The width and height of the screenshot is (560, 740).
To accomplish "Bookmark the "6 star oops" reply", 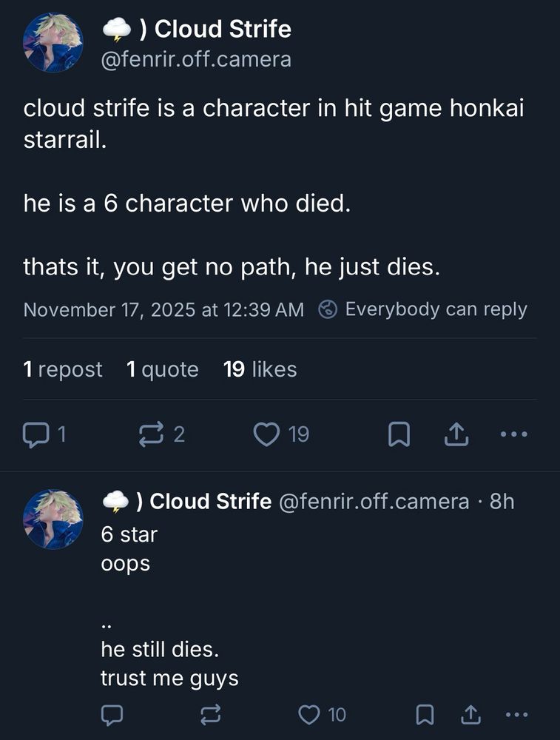I will tap(425, 714).
